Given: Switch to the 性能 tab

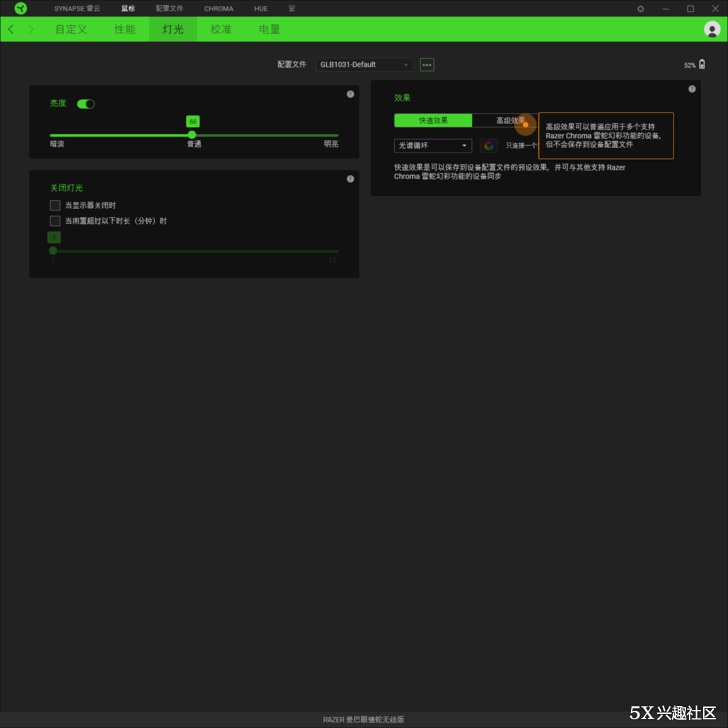Looking at the screenshot, I should [124, 29].
